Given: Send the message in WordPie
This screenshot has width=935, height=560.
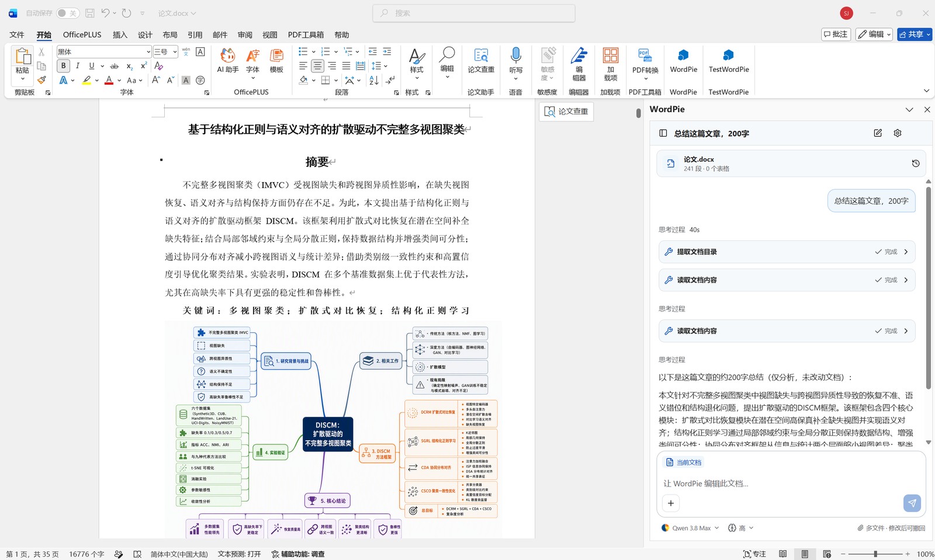Looking at the screenshot, I should point(912,503).
